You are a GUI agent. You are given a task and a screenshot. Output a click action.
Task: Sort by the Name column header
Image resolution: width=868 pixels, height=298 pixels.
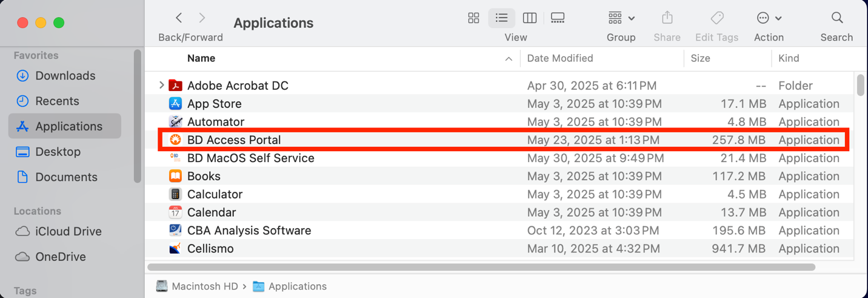[x=201, y=58]
